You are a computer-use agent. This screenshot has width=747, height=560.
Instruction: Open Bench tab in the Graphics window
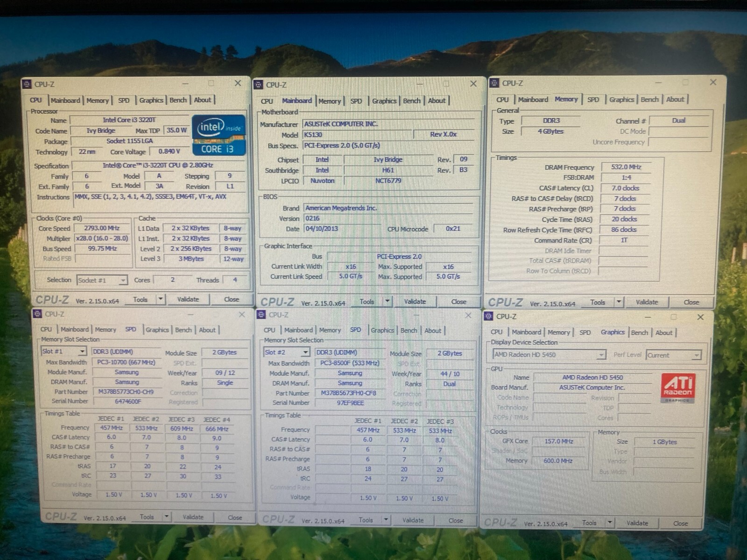click(639, 332)
